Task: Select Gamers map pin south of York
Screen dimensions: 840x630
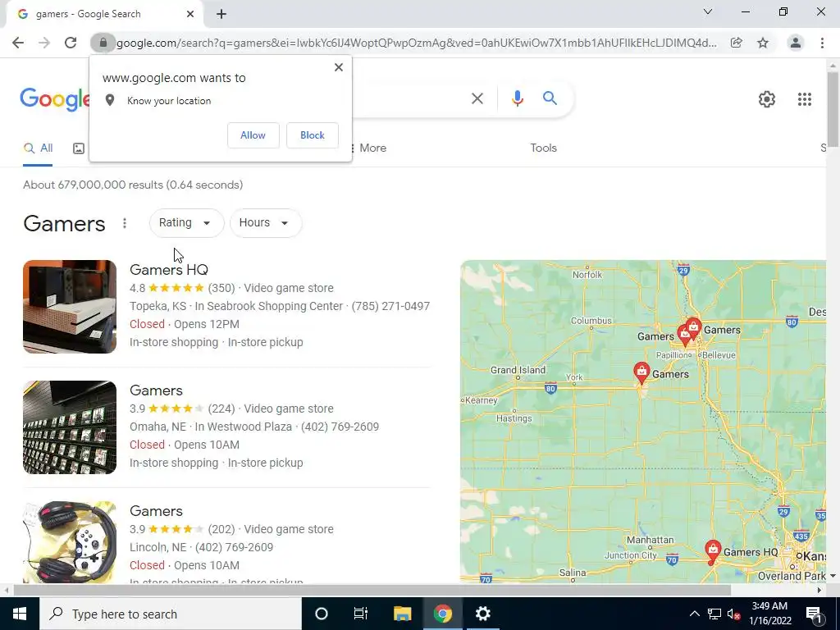Action: tap(641, 373)
